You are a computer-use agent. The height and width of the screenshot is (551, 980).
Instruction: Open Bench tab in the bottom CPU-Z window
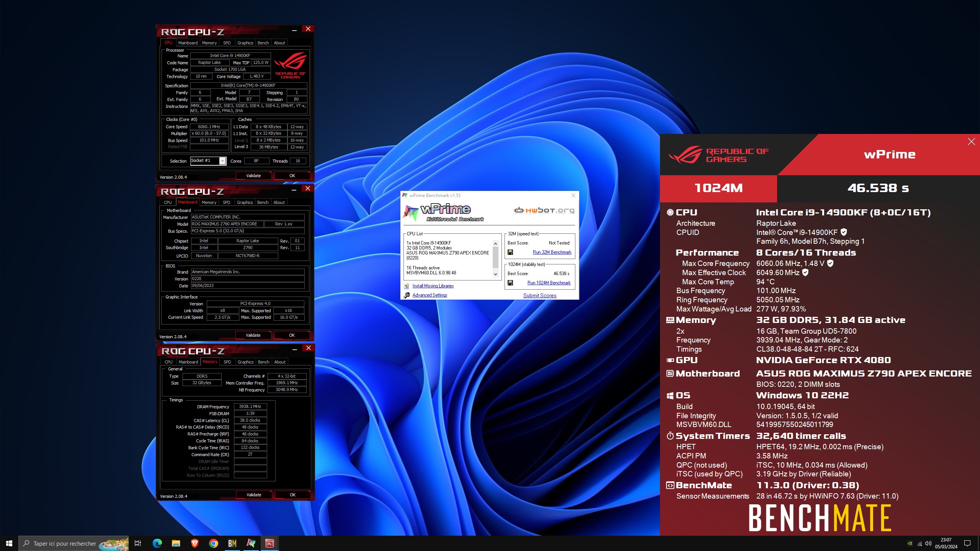tap(263, 362)
